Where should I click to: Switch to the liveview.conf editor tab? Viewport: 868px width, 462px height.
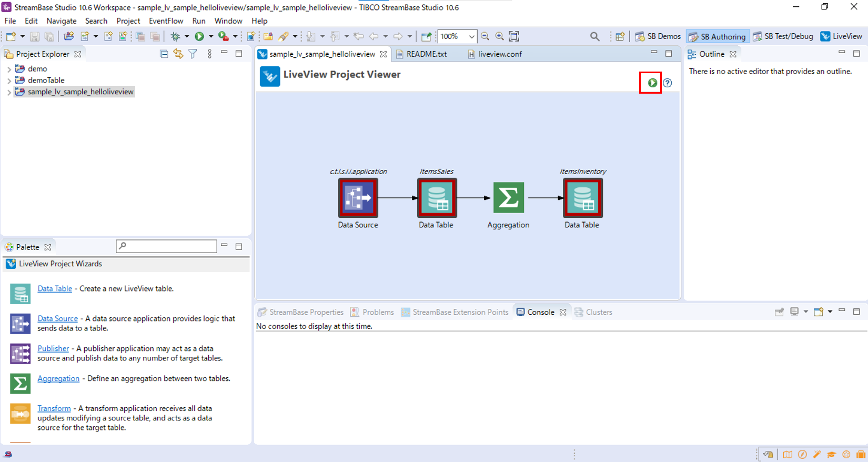coord(494,54)
